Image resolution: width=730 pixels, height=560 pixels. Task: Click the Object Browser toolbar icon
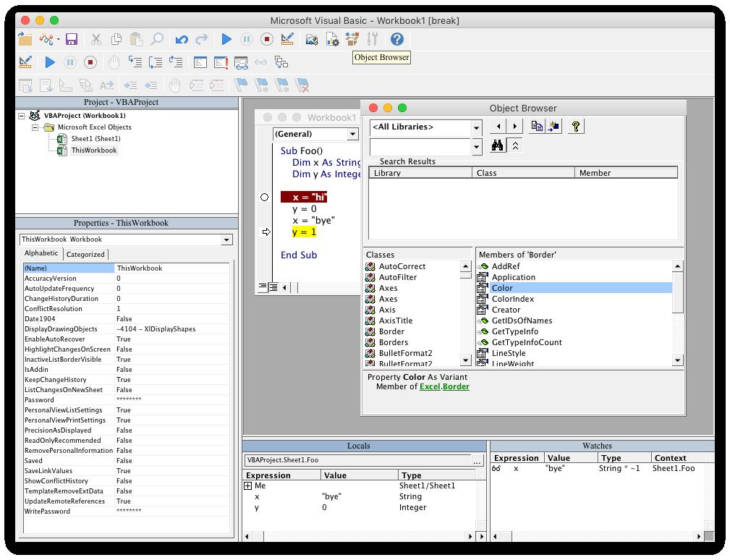point(352,39)
